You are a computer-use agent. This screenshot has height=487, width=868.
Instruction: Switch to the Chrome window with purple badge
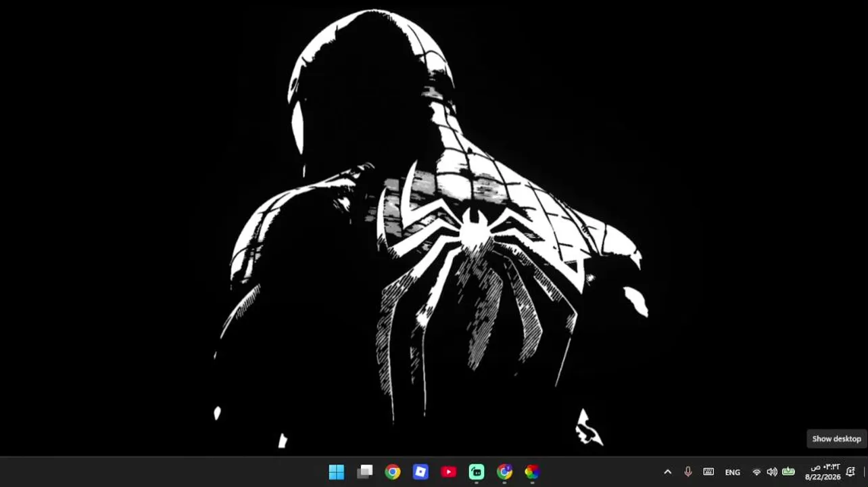tap(504, 471)
